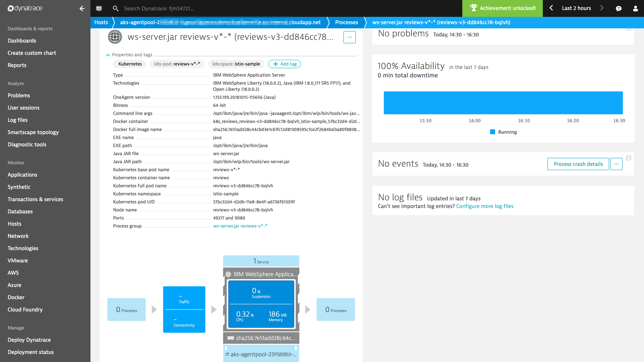This screenshot has height=362, width=644.
Task: Click blue Running legend swatch
Action: [493, 132]
